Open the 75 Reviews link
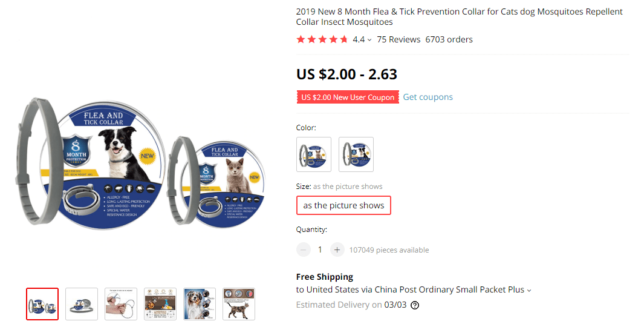The width and height of the screenshot is (644, 324). (398, 39)
